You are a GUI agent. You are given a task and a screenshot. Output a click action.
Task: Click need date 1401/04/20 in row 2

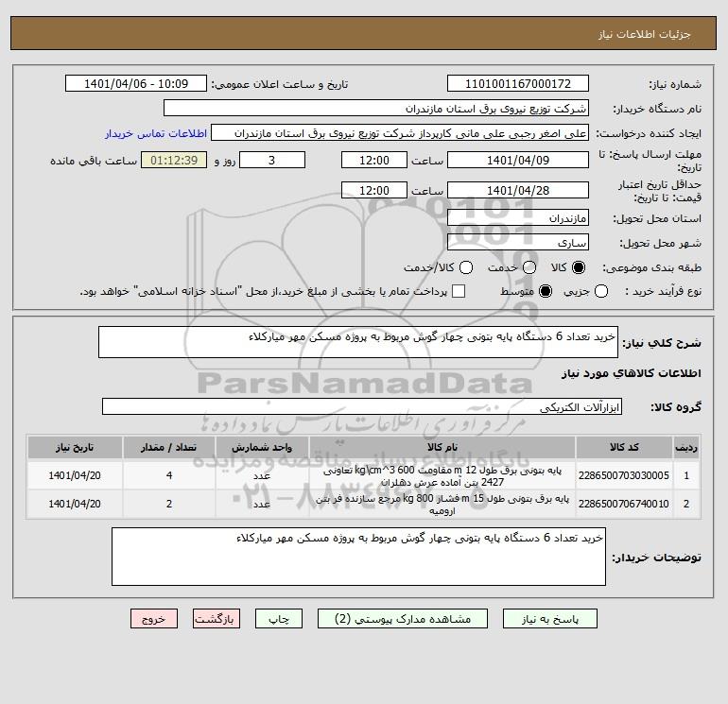(x=75, y=504)
